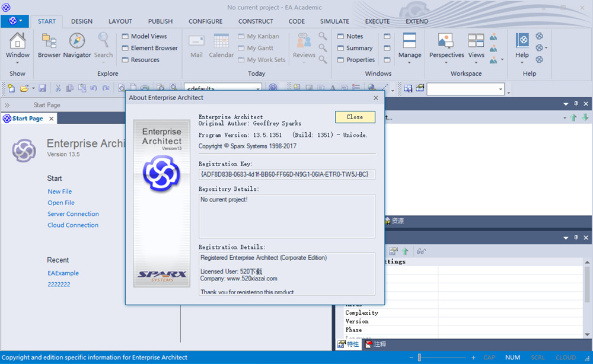Switch to the DESIGN ribbon tab
Screen dimensions: 593x364
pyautogui.click(x=82, y=21)
